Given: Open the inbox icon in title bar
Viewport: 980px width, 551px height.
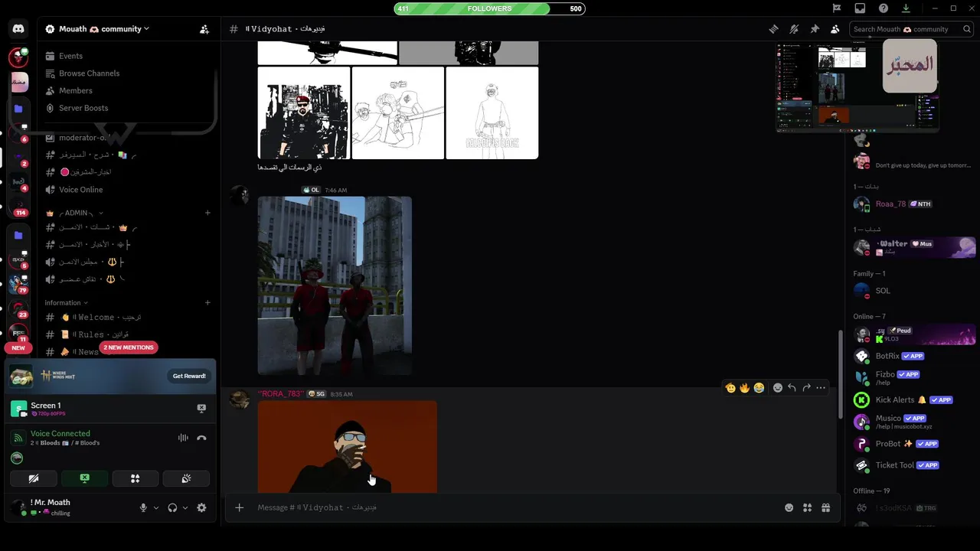Looking at the screenshot, I should (861, 8).
